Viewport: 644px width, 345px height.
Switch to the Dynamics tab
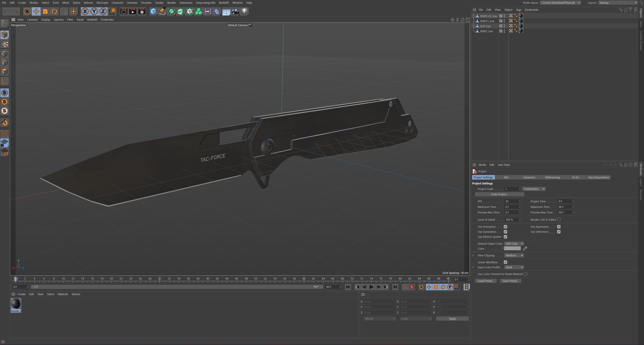529,177
